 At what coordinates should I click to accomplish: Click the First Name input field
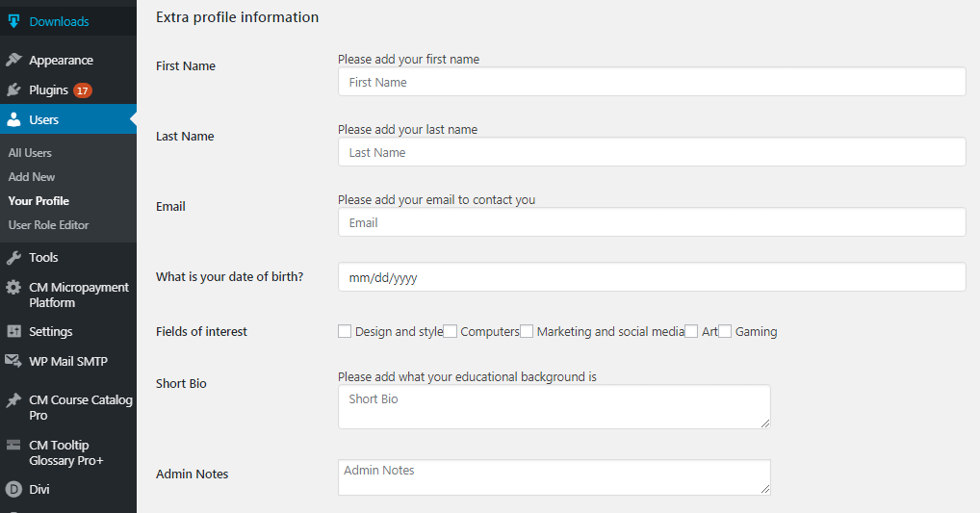651,82
